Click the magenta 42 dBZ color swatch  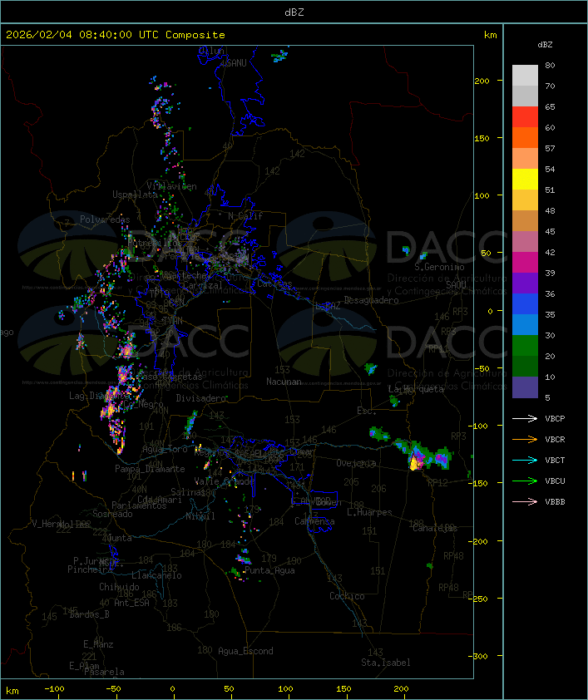click(525, 262)
